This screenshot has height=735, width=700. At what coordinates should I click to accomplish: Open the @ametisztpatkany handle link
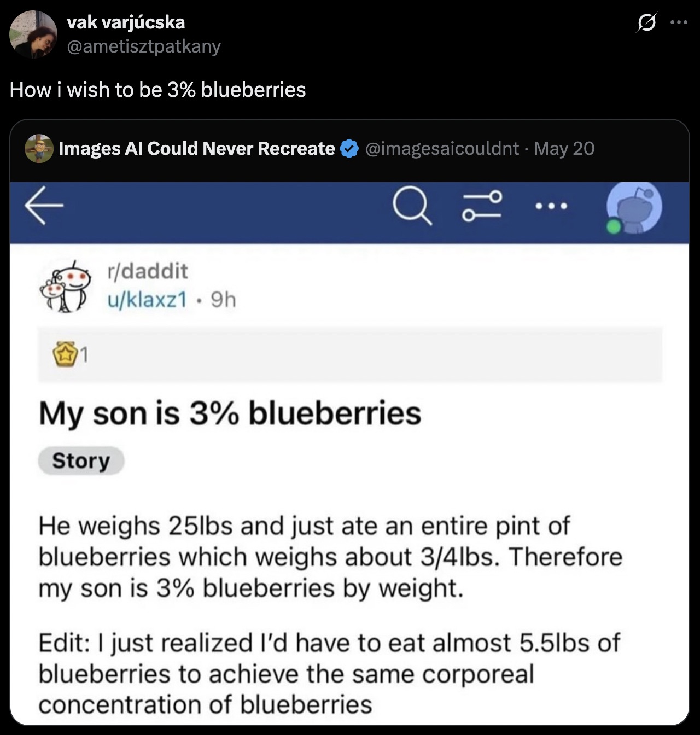[x=143, y=46]
